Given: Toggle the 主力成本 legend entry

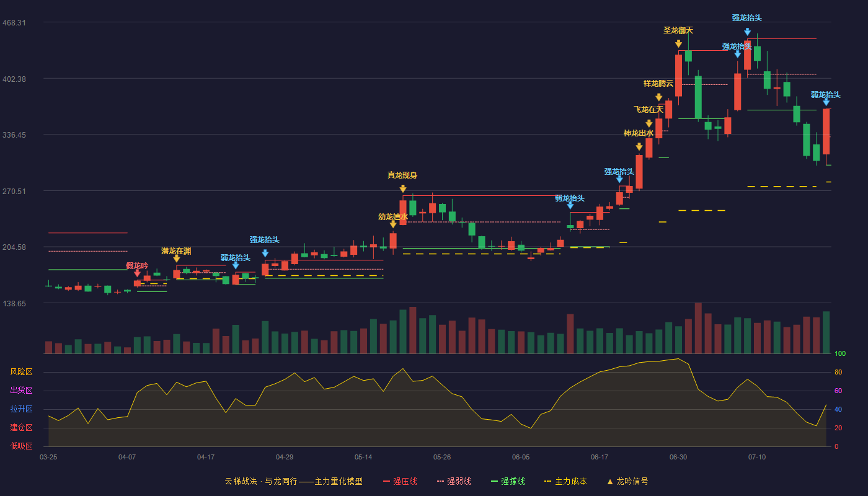Looking at the screenshot, I should click(565, 481).
